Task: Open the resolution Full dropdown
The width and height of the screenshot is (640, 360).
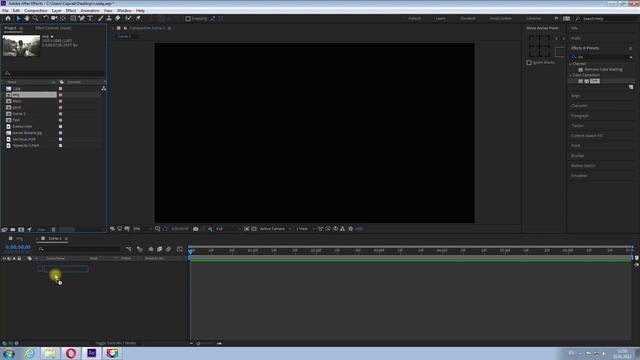Action: tap(228, 229)
